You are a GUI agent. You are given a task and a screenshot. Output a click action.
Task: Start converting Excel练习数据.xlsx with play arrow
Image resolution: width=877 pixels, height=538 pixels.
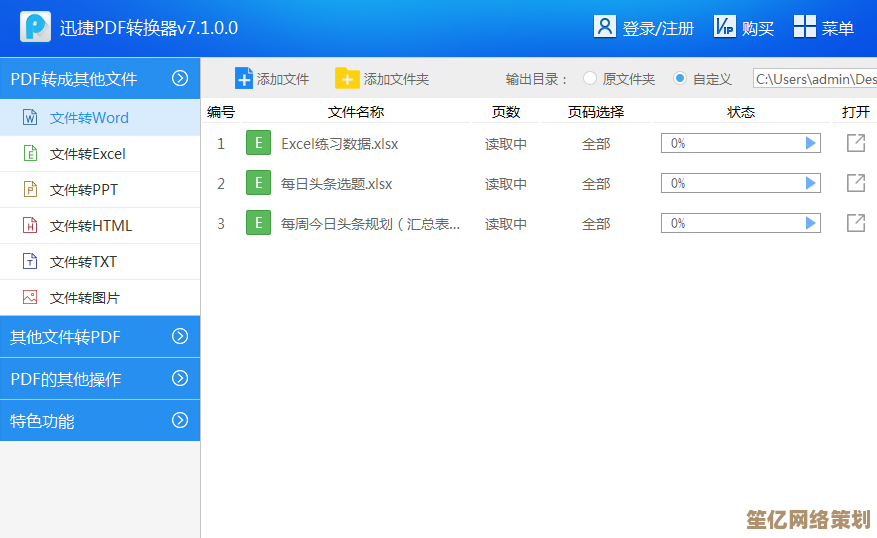click(810, 143)
